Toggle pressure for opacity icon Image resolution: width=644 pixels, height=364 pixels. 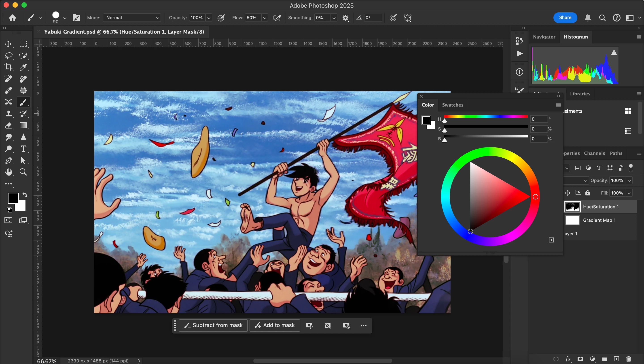tap(221, 18)
